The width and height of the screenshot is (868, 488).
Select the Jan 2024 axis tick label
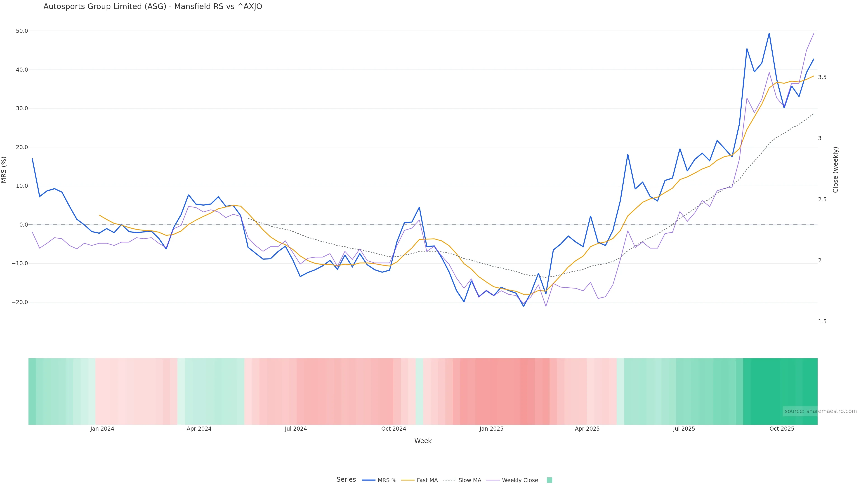click(102, 429)
